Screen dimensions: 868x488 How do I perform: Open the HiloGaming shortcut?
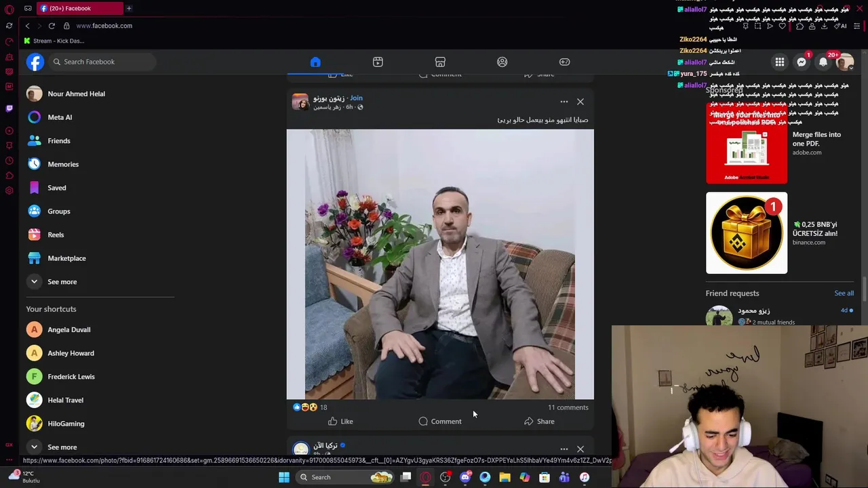point(100,424)
